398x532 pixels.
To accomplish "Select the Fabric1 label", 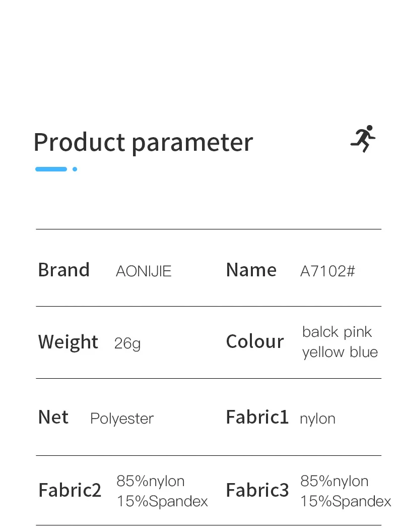I will [257, 418].
